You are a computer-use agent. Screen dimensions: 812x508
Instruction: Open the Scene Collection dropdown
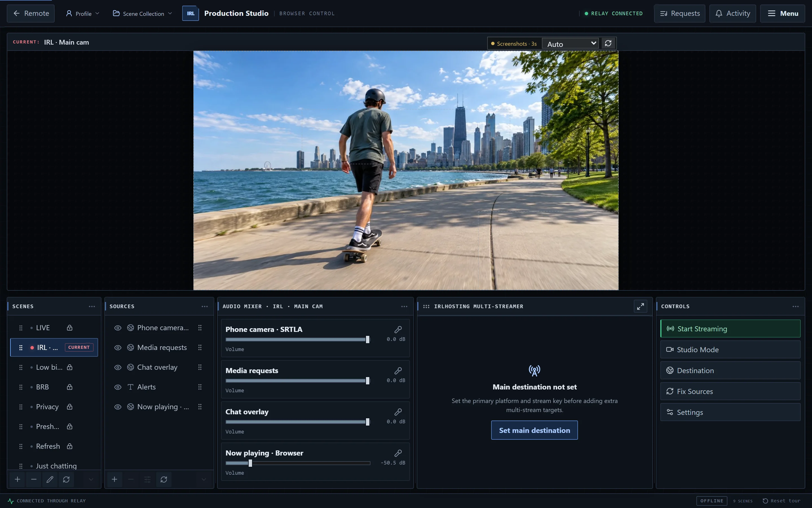(143, 14)
